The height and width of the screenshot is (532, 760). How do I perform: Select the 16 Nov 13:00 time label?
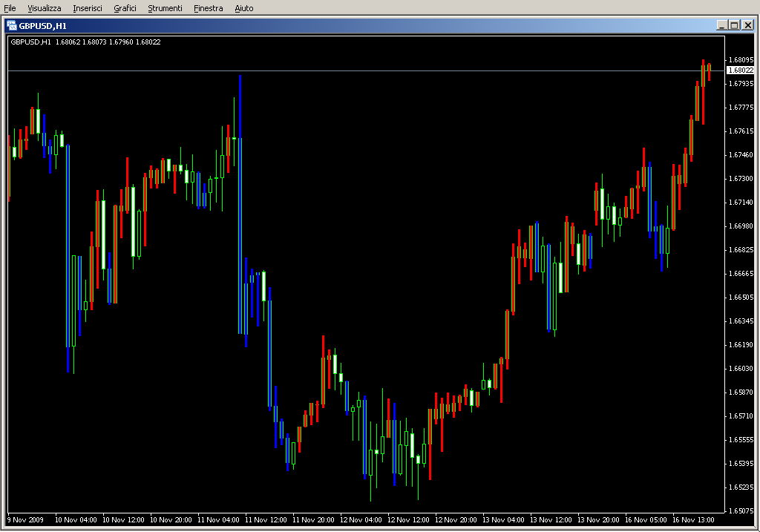click(x=694, y=520)
